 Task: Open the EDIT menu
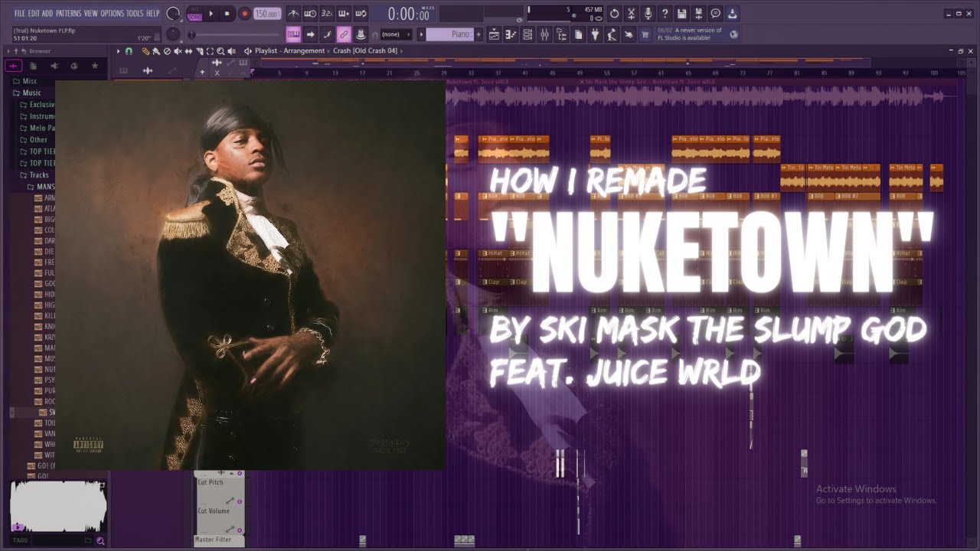tap(34, 14)
